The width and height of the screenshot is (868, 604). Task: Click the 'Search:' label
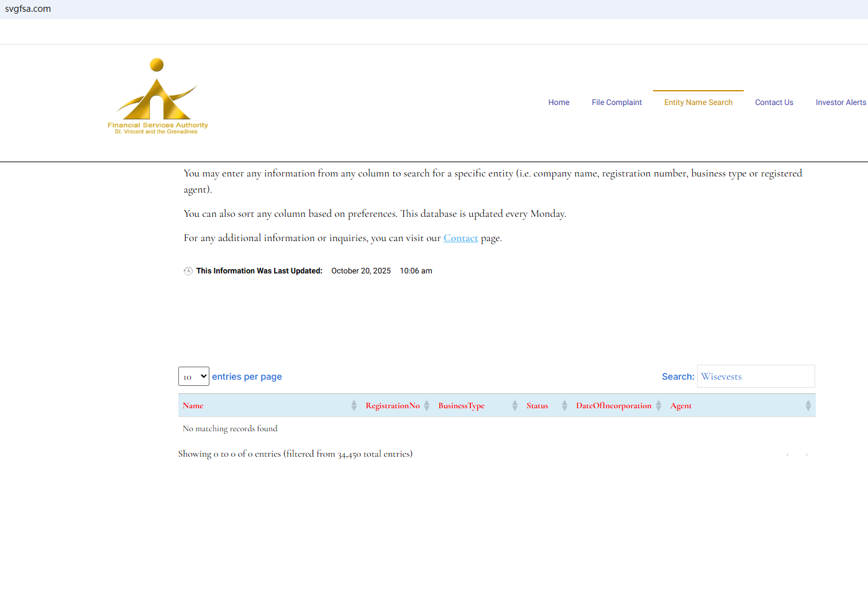point(678,377)
